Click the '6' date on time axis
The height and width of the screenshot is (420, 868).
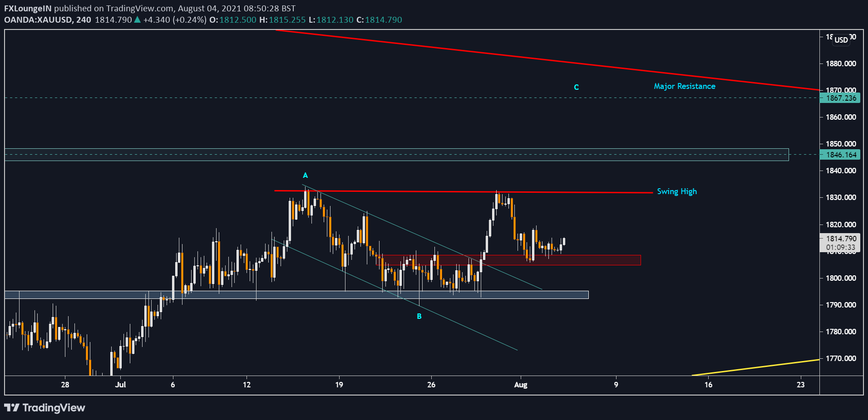tap(173, 385)
